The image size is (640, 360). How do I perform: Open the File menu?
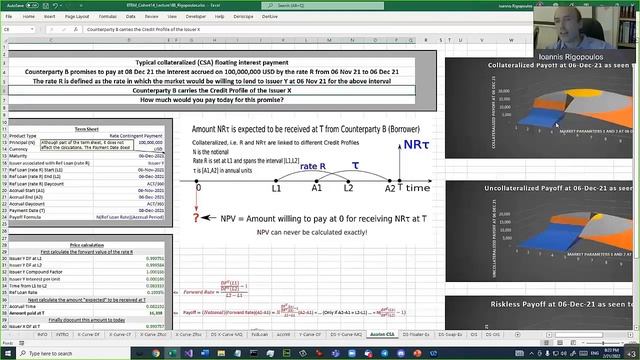click(x=9, y=17)
